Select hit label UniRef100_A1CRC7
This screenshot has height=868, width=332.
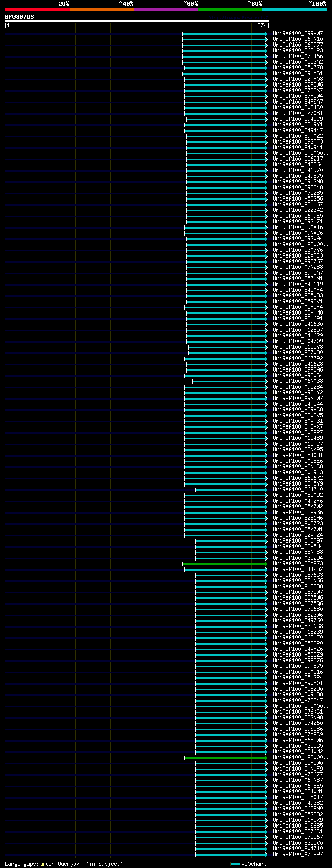298,444
